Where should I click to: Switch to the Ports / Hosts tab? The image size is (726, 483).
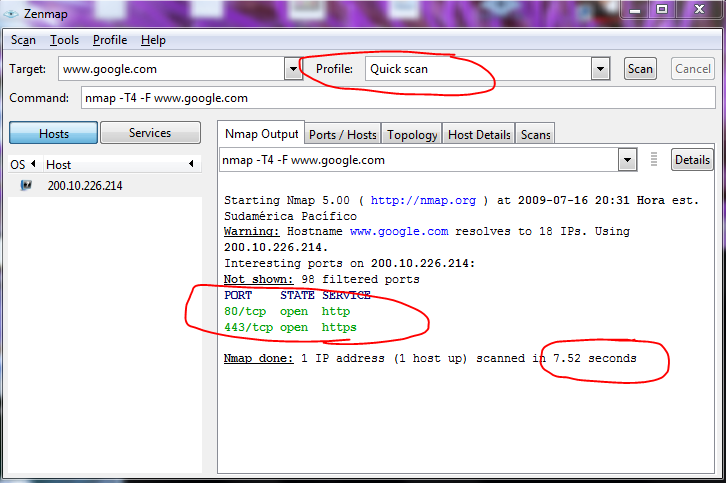click(x=343, y=135)
